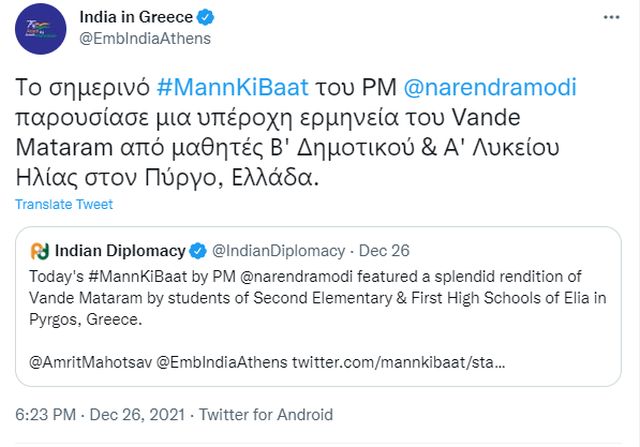Screen dimensions: 640x447
Task: Open the twitter.com/mannkibaat link
Action: click(x=398, y=359)
